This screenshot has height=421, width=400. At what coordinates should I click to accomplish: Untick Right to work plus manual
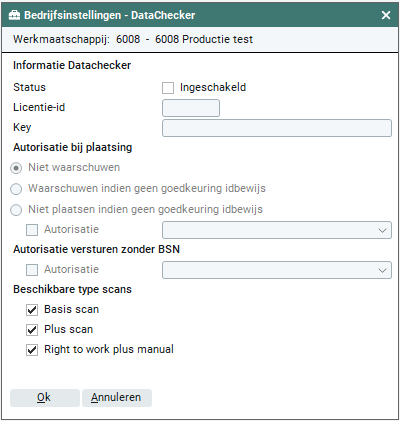[32, 350]
